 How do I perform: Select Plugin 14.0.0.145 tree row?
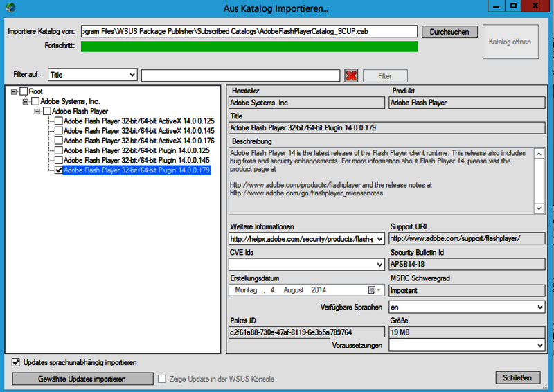point(136,161)
